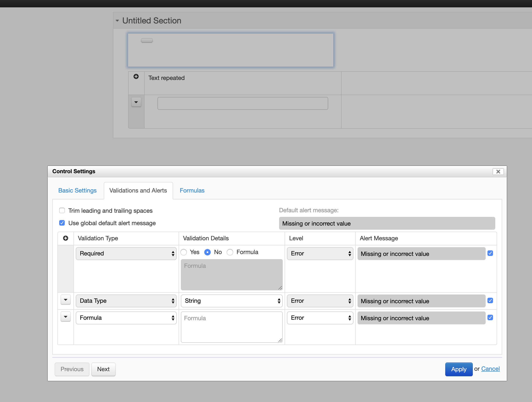Open the Required validation type dropdown
The width and height of the screenshot is (532, 402).
coord(126,253)
